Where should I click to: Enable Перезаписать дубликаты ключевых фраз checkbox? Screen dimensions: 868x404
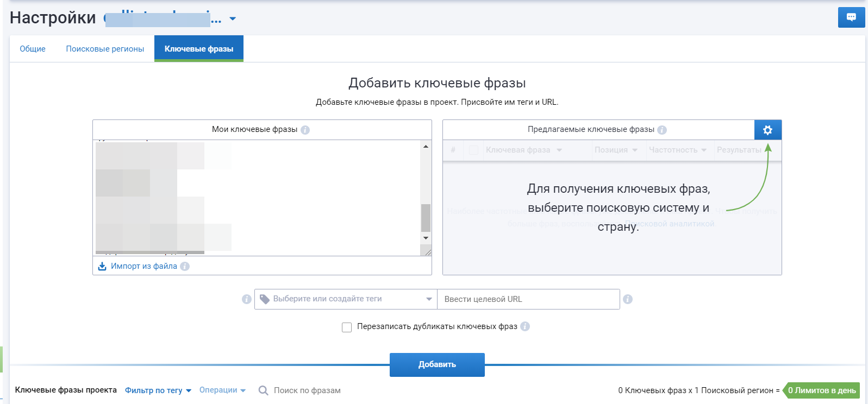click(x=347, y=327)
